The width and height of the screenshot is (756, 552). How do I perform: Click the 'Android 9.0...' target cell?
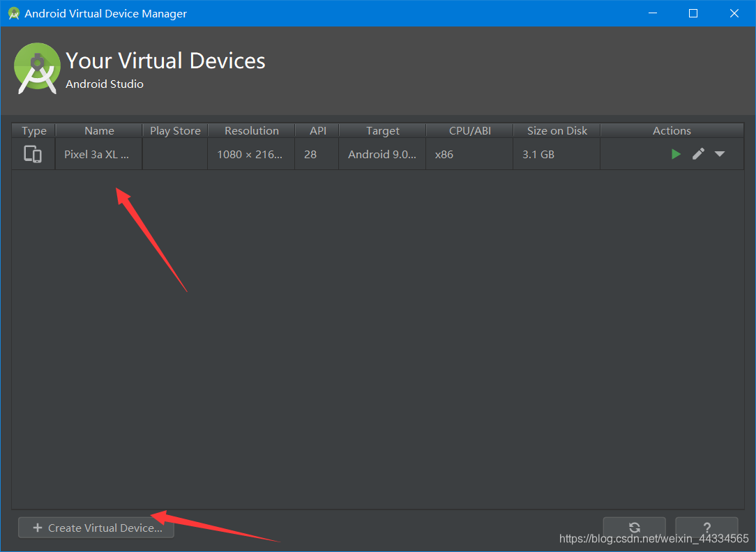382,154
